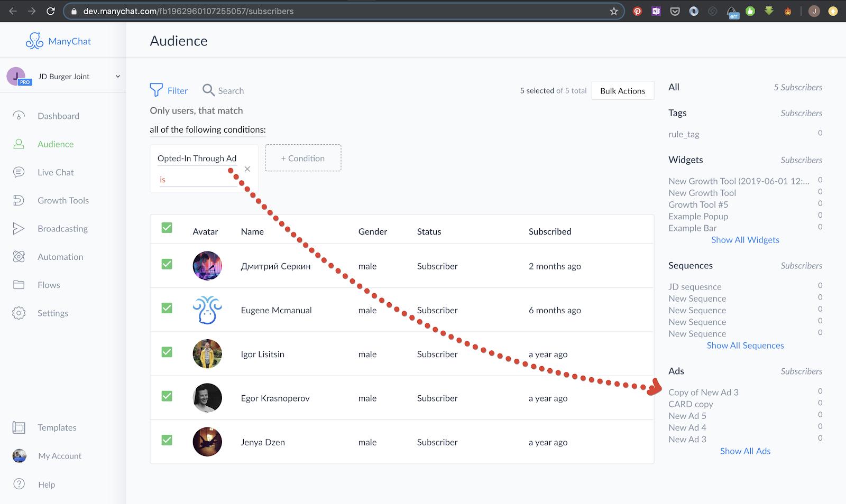Add a new + Condition
Viewport: 846px width, 504px height.
[303, 158]
